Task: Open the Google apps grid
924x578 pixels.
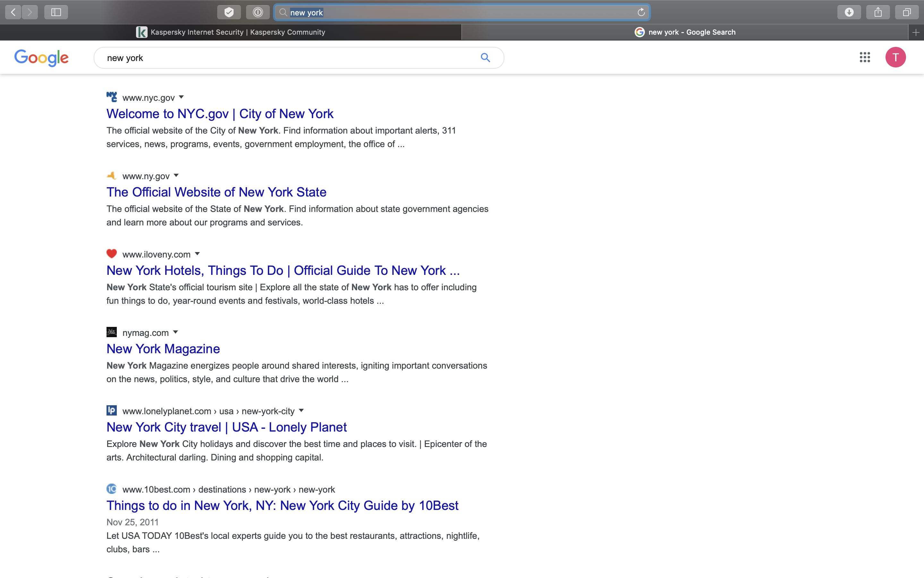Action: pyautogui.click(x=865, y=57)
